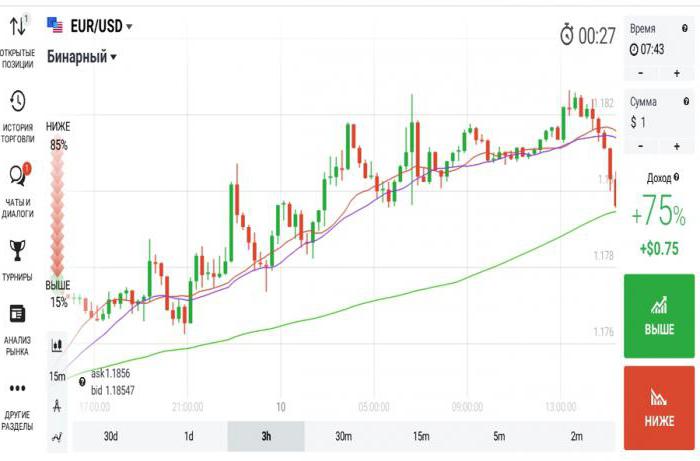The image size is (700, 461).
Task: Open drawing tools compass icon
Action: click(x=57, y=406)
